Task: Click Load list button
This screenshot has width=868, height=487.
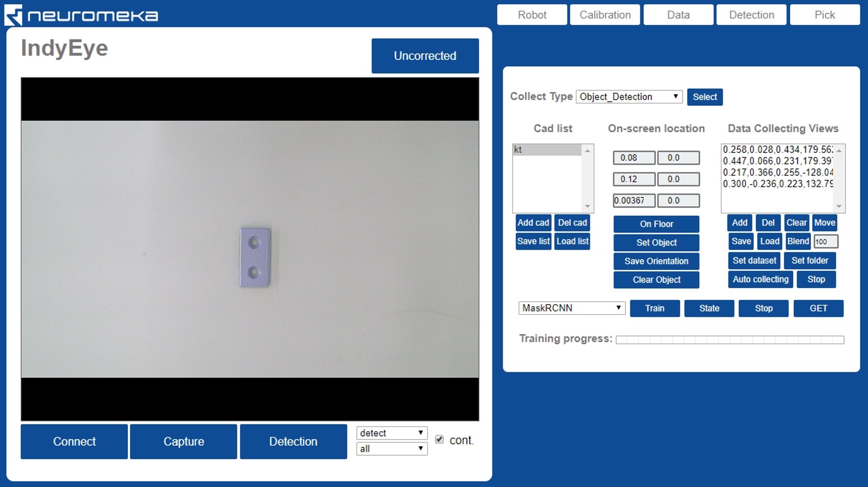Action: click(572, 241)
